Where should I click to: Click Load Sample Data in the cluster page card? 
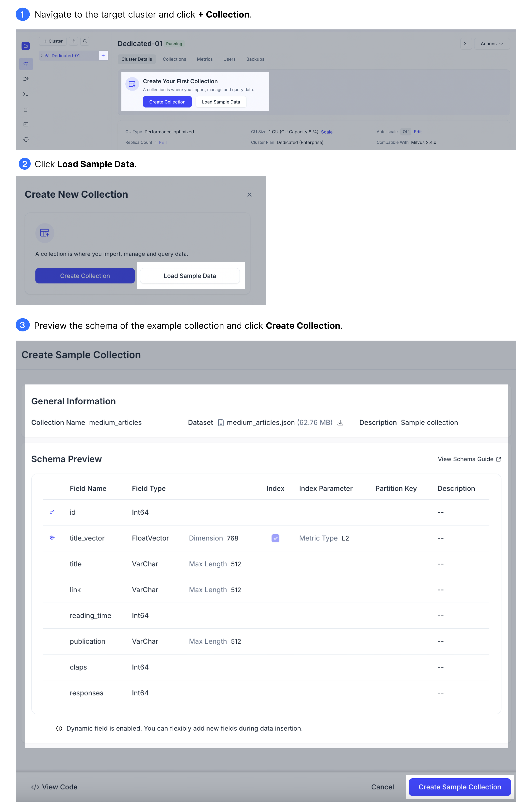(x=221, y=102)
